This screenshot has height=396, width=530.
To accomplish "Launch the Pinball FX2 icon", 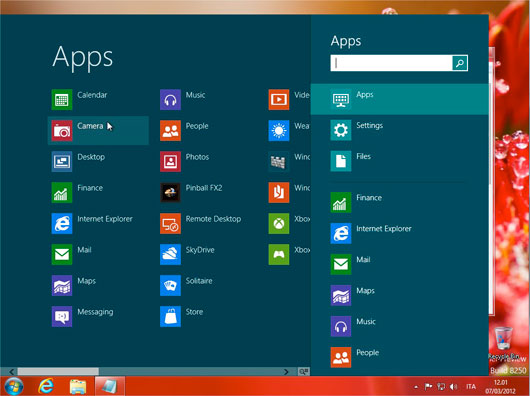I will tap(170, 193).
